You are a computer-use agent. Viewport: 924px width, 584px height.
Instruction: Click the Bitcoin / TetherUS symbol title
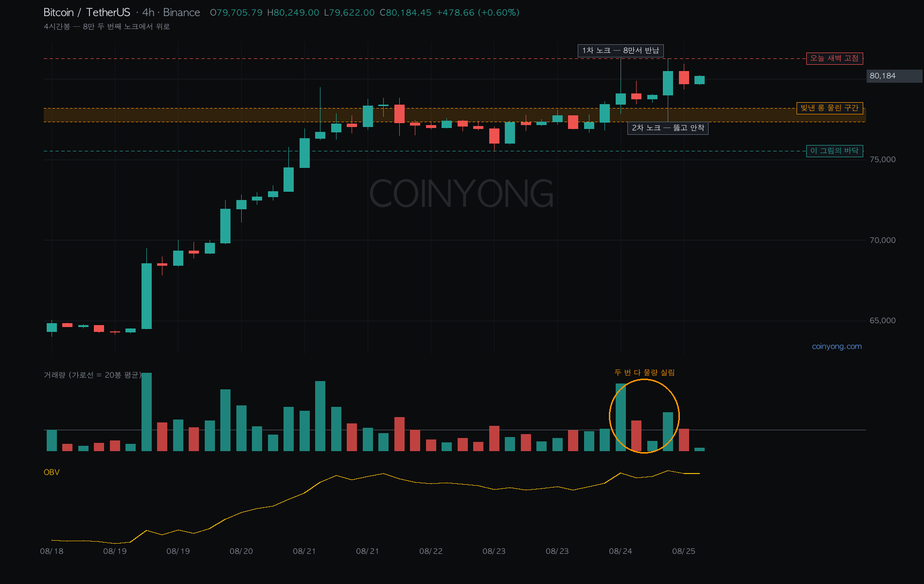[87, 13]
